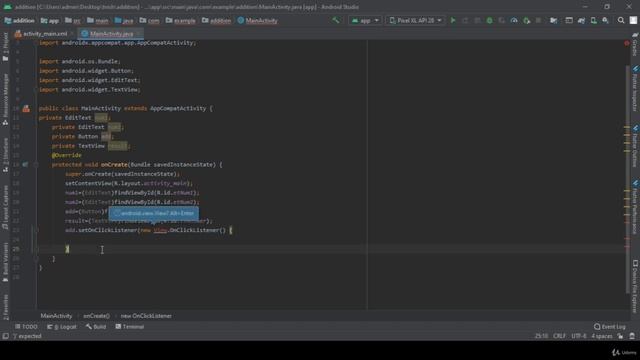Viewport: 640px width, 360px height.
Task: Click the class gutter icon on line 10
Action: coord(26,109)
